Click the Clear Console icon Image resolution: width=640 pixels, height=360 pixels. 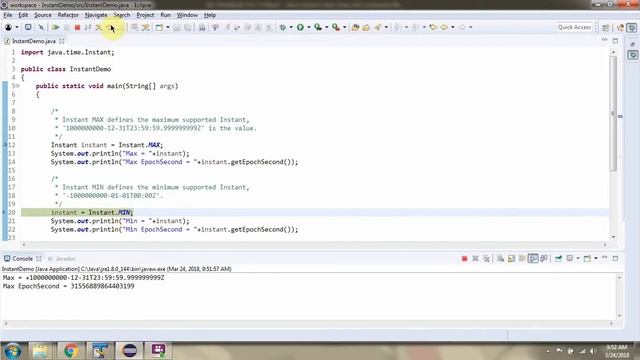500,258
